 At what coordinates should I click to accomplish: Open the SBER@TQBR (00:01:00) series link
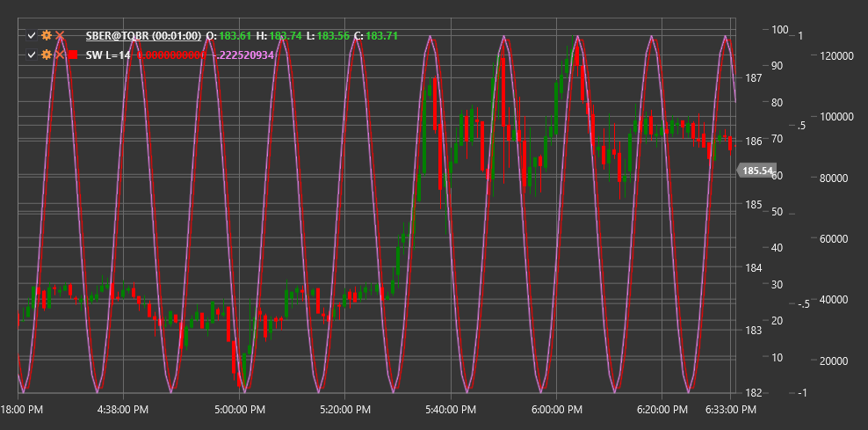[143, 36]
